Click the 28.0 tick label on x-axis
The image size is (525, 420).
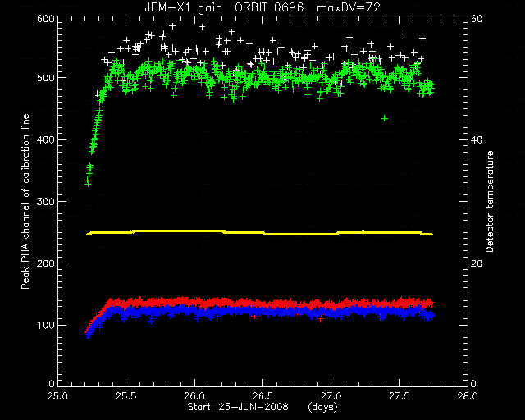tap(468, 396)
